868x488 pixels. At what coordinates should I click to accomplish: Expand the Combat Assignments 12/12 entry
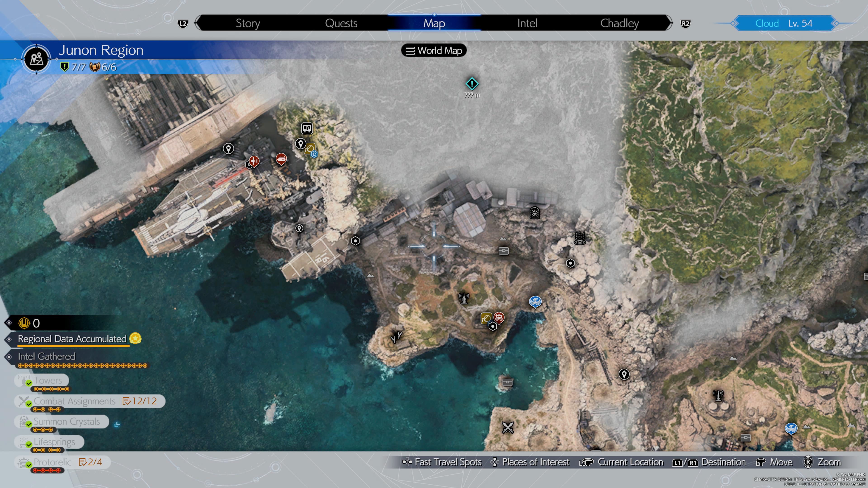(90, 401)
